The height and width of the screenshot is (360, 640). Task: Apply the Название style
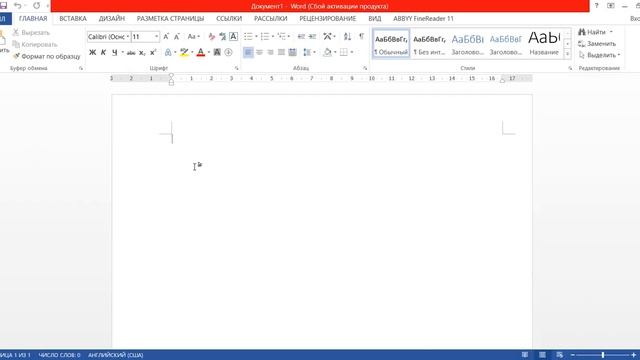point(544,44)
